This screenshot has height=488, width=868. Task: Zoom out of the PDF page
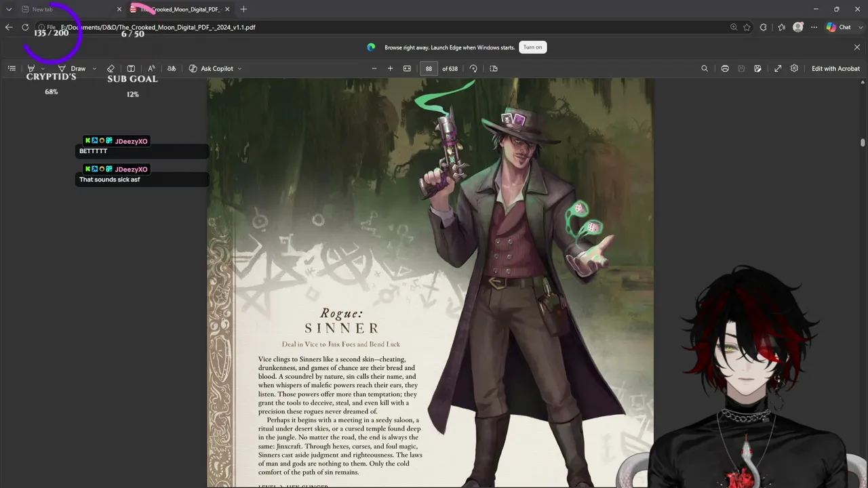(374, 68)
